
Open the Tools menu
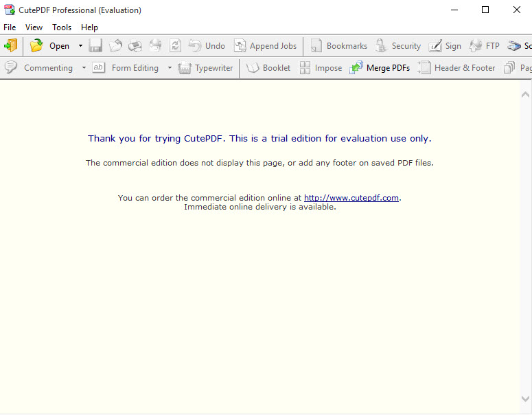62,27
